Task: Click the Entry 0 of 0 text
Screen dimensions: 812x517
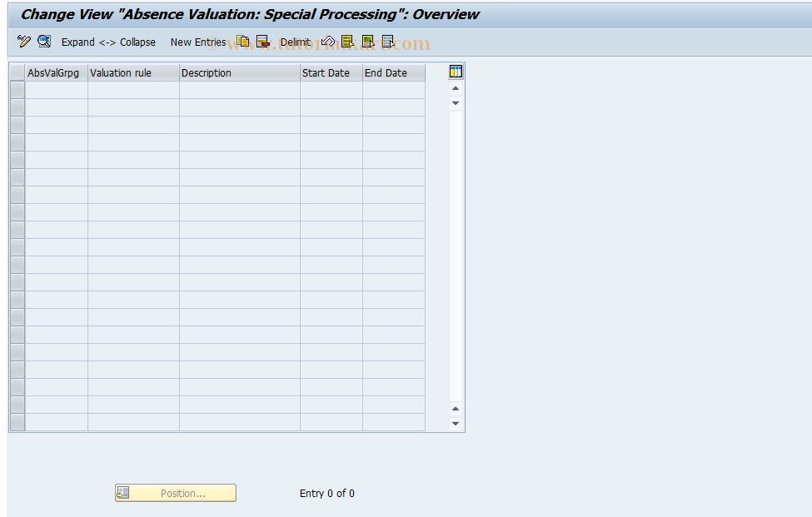Action: [x=326, y=493]
